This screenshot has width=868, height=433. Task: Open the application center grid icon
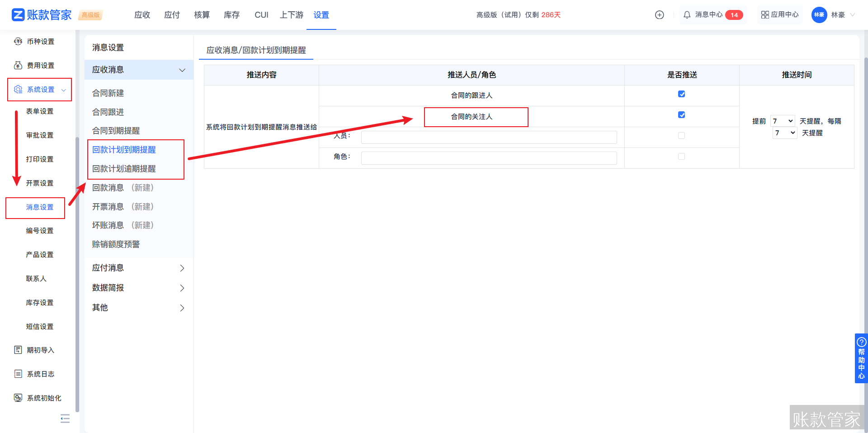coord(764,15)
